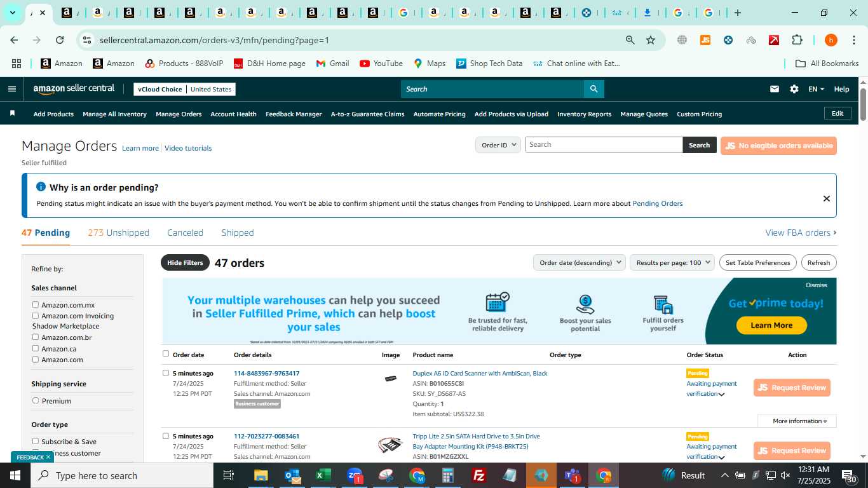
Task: Check the Amazon.ca sales channel
Action: pos(36,348)
